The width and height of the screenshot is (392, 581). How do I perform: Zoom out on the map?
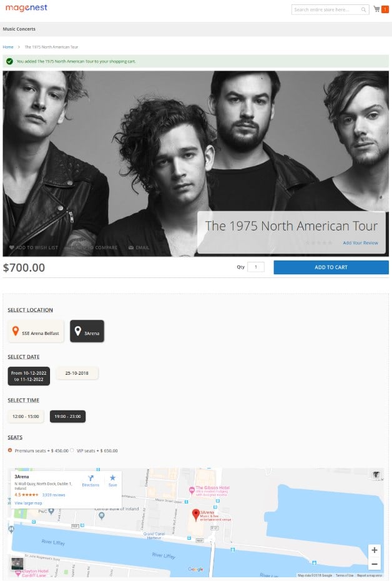[x=375, y=564]
